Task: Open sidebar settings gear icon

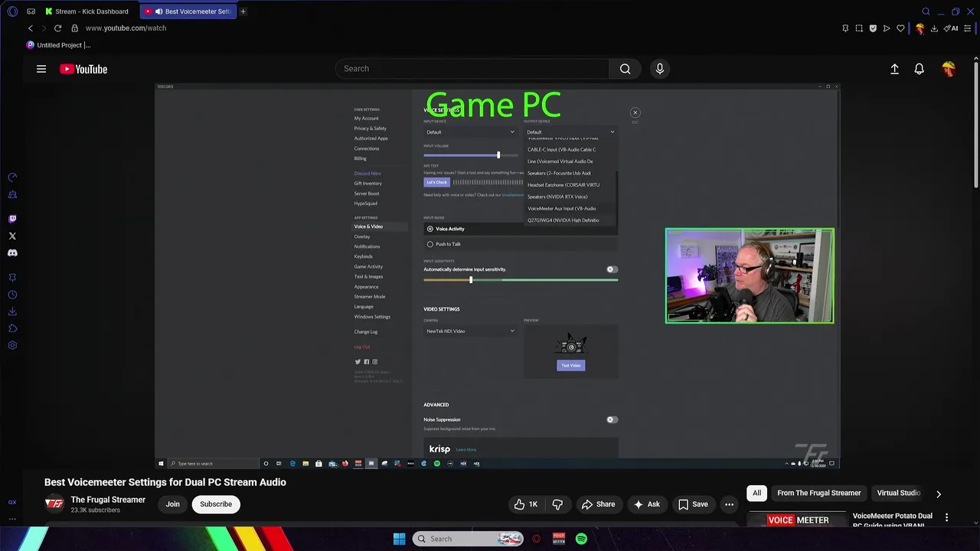Action: tap(12, 345)
